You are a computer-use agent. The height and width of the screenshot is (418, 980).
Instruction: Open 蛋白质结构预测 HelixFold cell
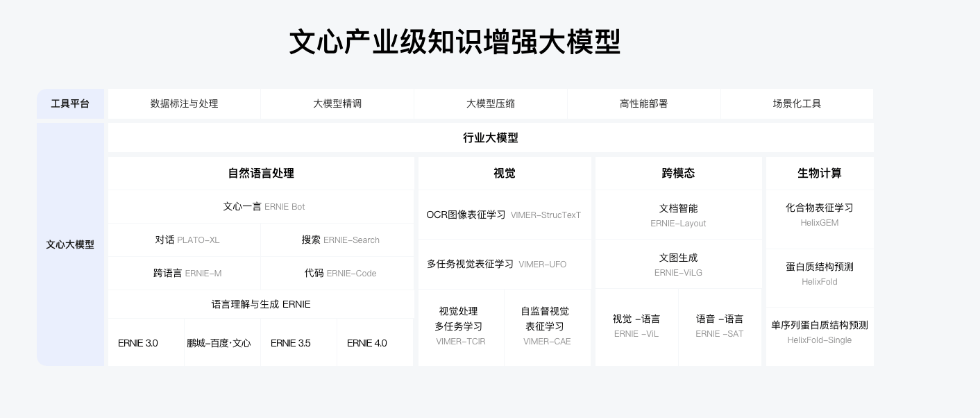tap(820, 278)
